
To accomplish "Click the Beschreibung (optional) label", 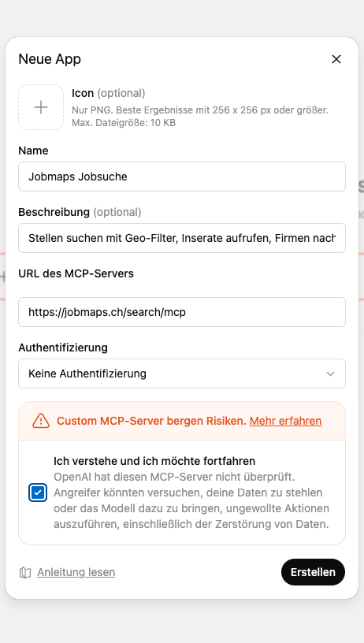I will (x=80, y=212).
